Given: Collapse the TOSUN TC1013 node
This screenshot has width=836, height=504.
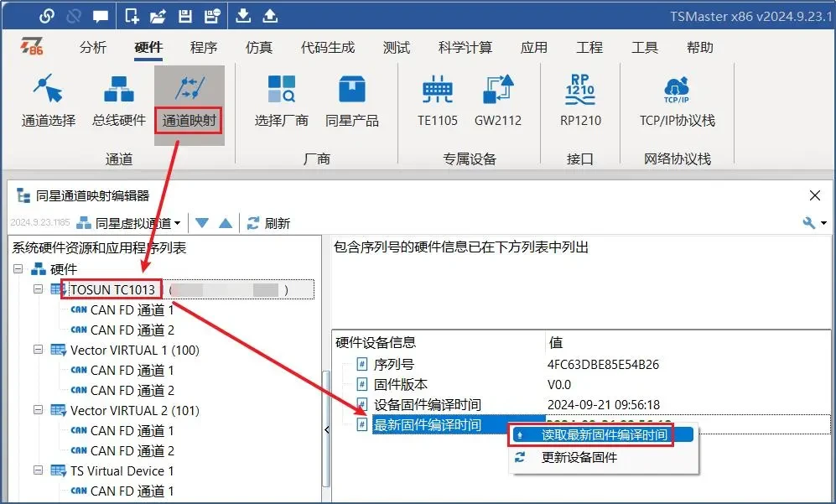Looking at the screenshot, I should pos(38,289).
